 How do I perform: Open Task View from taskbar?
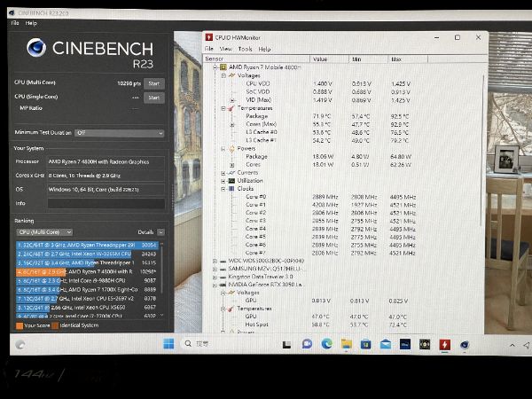286,345
